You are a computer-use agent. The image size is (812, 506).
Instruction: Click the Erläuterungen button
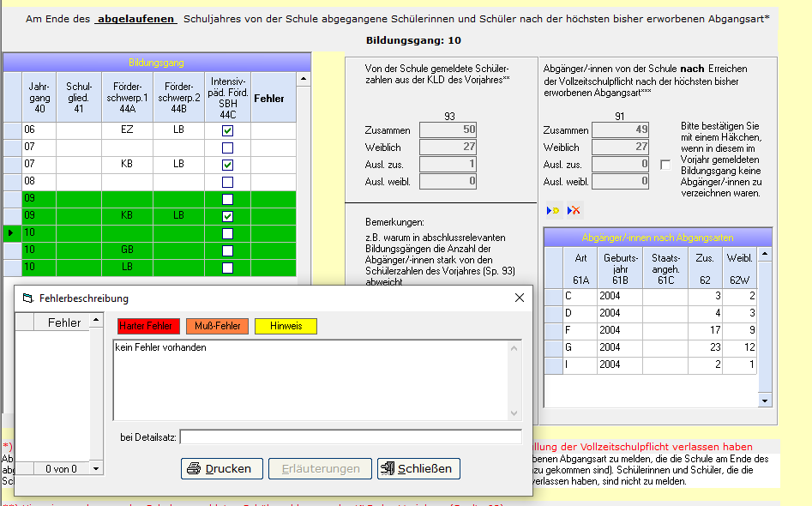click(x=320, y=469)
